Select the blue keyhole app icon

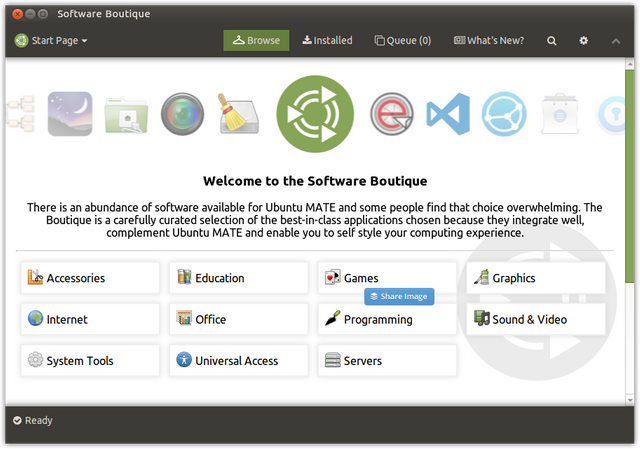click(611, 115)
